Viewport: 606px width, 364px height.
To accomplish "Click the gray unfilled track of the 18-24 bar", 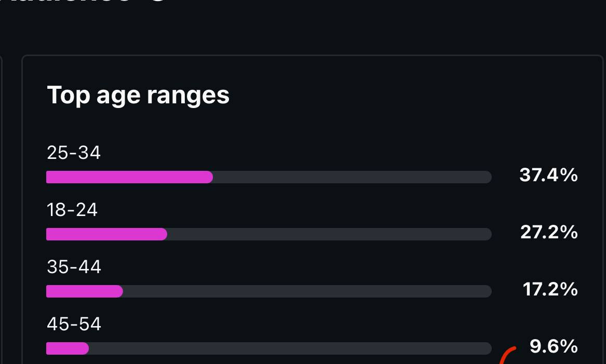I will pyautogui.click(x=329, y=234).
